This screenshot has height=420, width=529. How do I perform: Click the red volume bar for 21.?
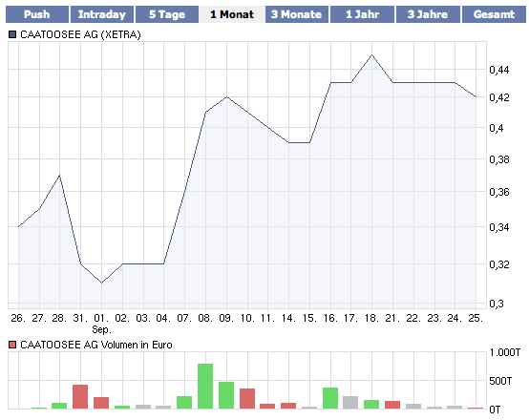click(x=392, y=405)
